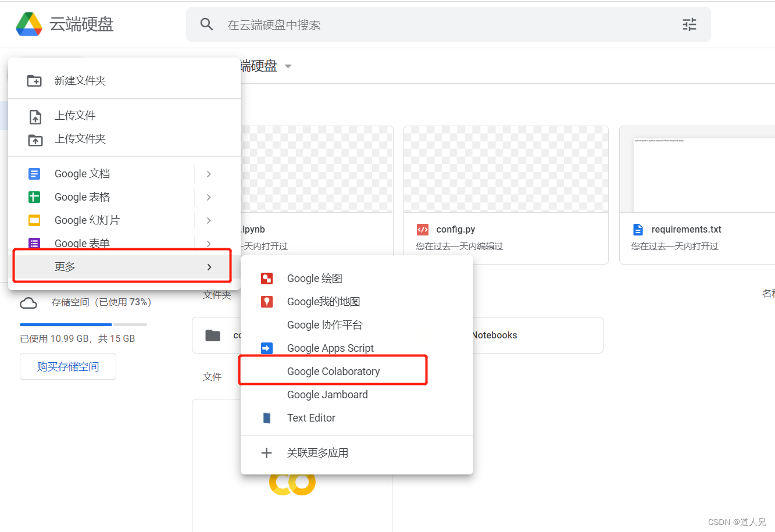Screen dimensions: 775x532
Task: Select 上传文件 menu item
Action: point(124,116)
